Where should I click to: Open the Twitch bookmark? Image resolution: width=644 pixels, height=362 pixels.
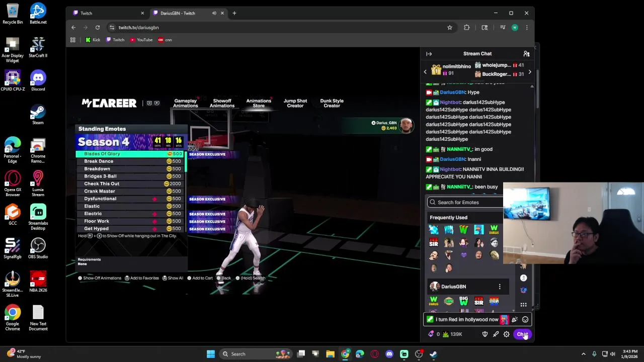pos(115,40)
